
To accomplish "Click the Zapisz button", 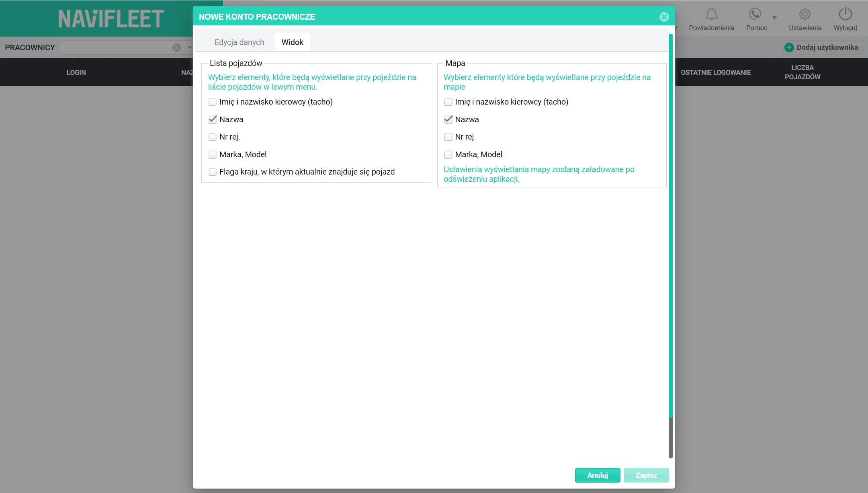I will [x=646, y=475].
